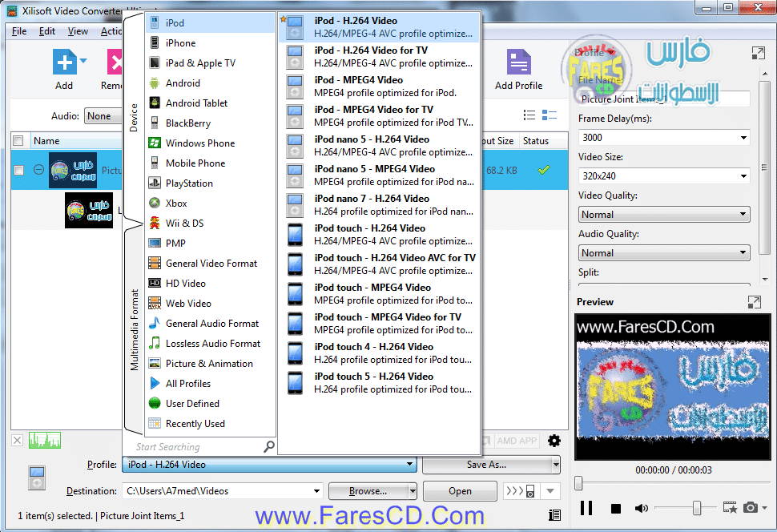The width and height of the screenshot is (777, 532).
Task: Select iPod nano 7 - H.264 Video profile
Action: click(x=380, y=205)
